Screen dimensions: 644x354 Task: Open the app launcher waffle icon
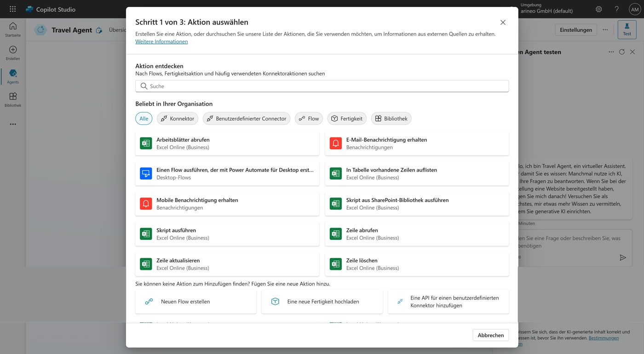click(x=12, y=9)
